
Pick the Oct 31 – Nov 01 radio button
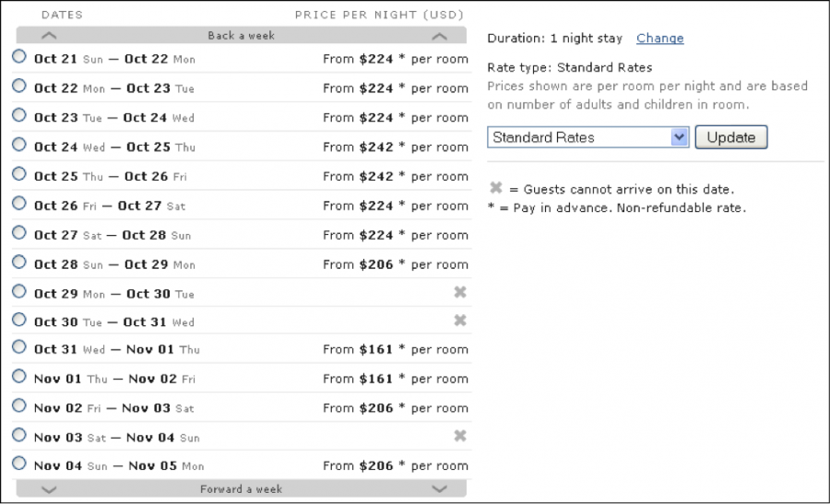(19, 346)
